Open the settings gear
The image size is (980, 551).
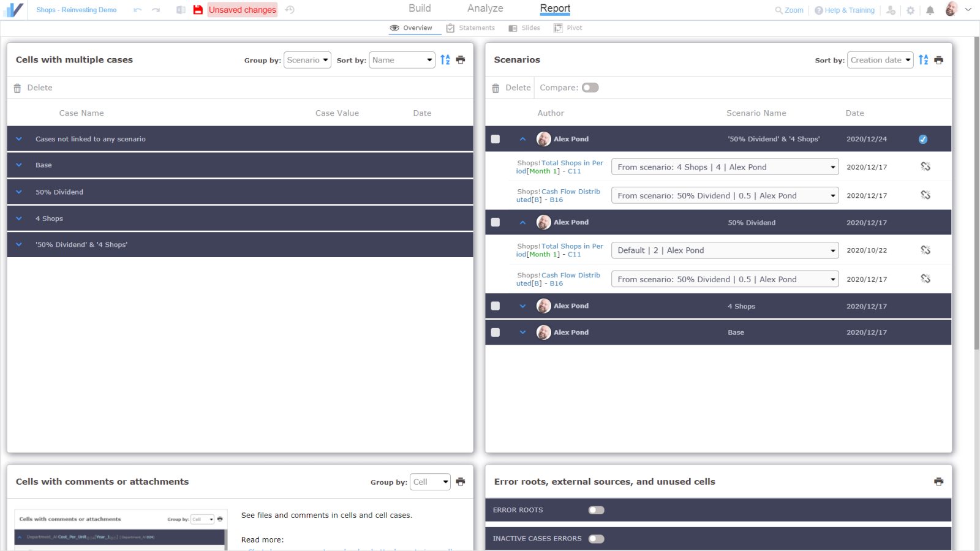911,10
